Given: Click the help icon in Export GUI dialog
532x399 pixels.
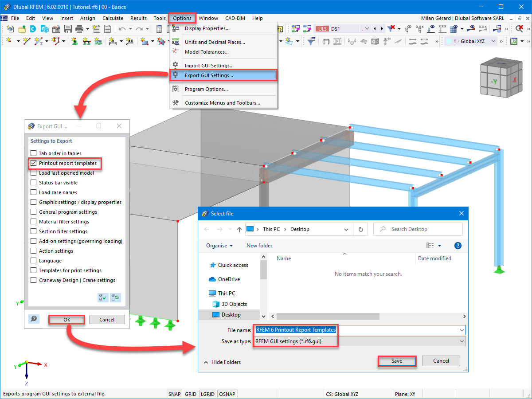Looking at the screenshot, I should click(x=34, y=319).
